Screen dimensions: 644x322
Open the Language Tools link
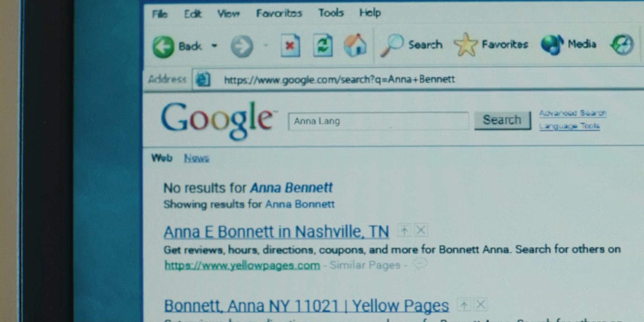coord(570,126)
